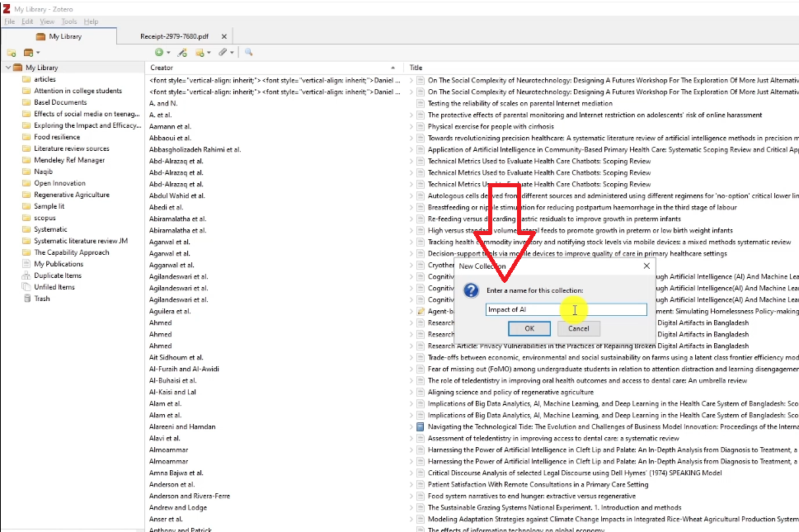Expand the Physical exercise for people item
The width and height of the screenshot is (799, 532).
[x=411, y=126]
